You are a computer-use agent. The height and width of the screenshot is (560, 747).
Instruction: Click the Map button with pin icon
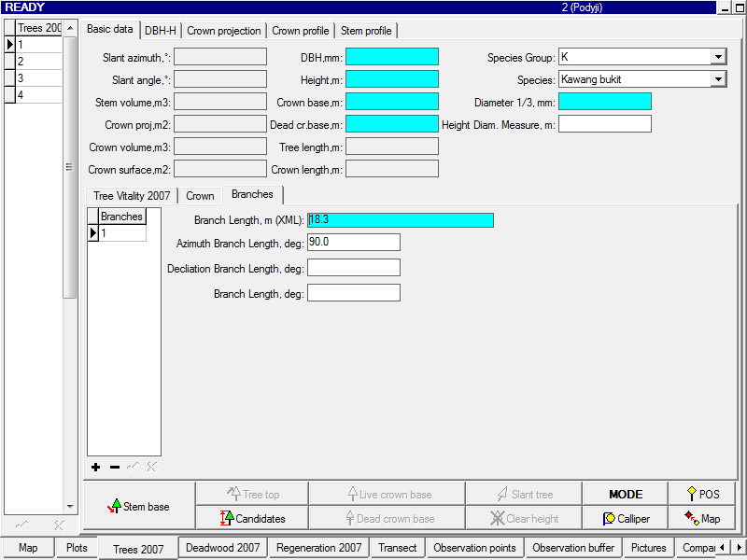[702, 518]
